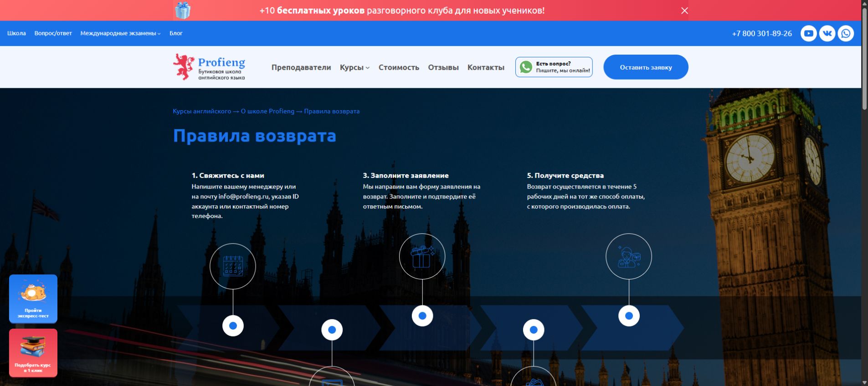Click the person icon for step 5

629,256
